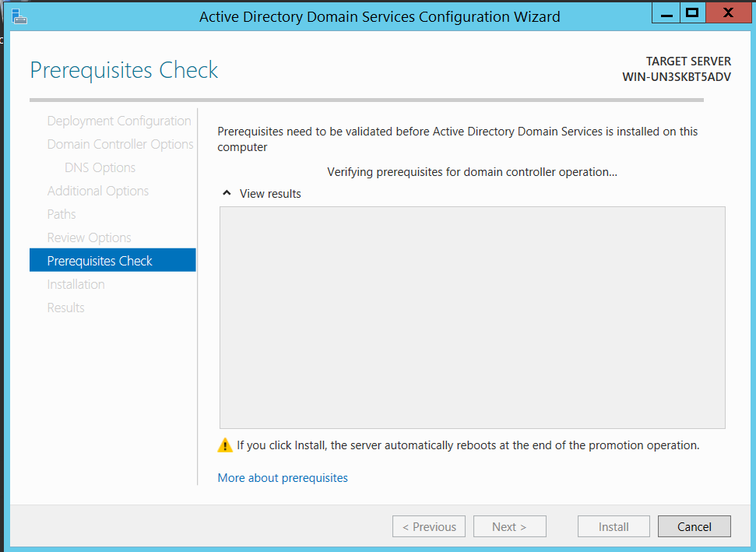Open the Domain Controller Options step
Screen dimensions: 756x552
click(x=120, y=144)
